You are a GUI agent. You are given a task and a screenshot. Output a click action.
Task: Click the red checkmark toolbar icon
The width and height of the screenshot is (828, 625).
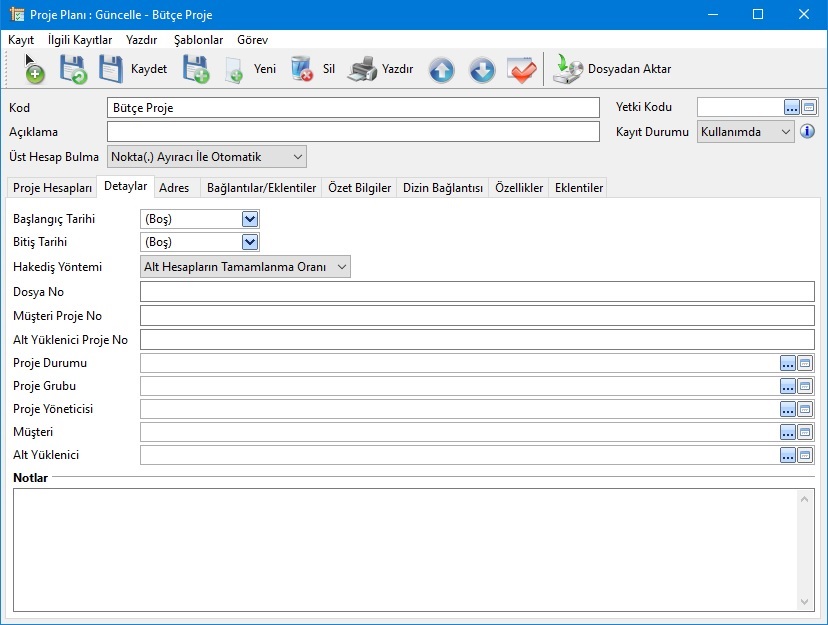pyautogui.click(x=521, y=70)
